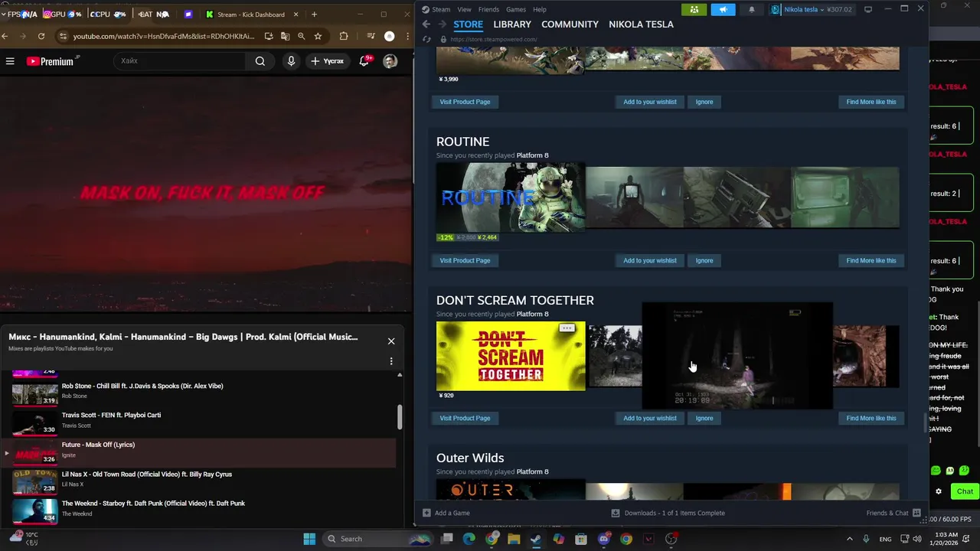Open Microsoft Edge from taskbar
The image size is (980, 551).
[x=469, y=539]
